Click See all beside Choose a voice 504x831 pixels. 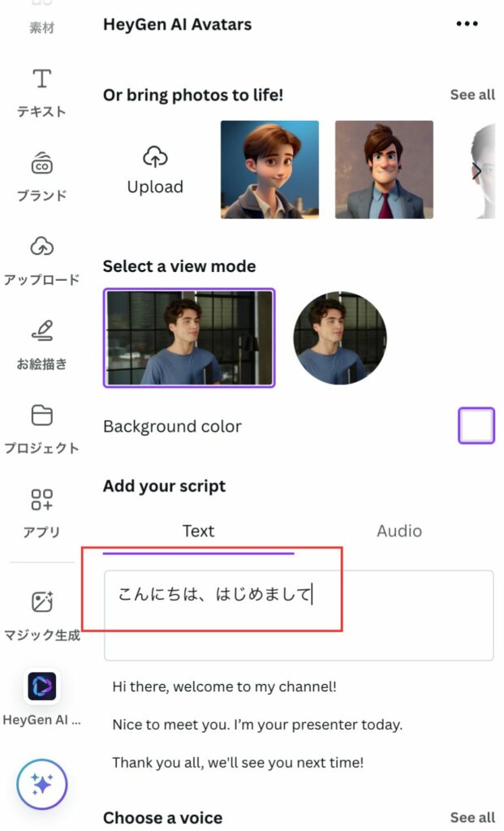point(472,818)
